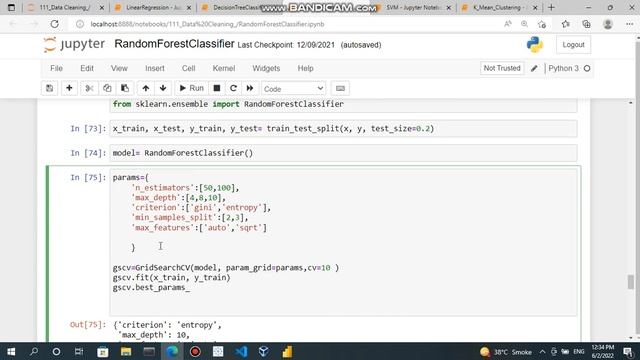Image resolution: width=640 pixels, height=360 pixels.
Task: Open the browser profile avatar
Action: 608,24
